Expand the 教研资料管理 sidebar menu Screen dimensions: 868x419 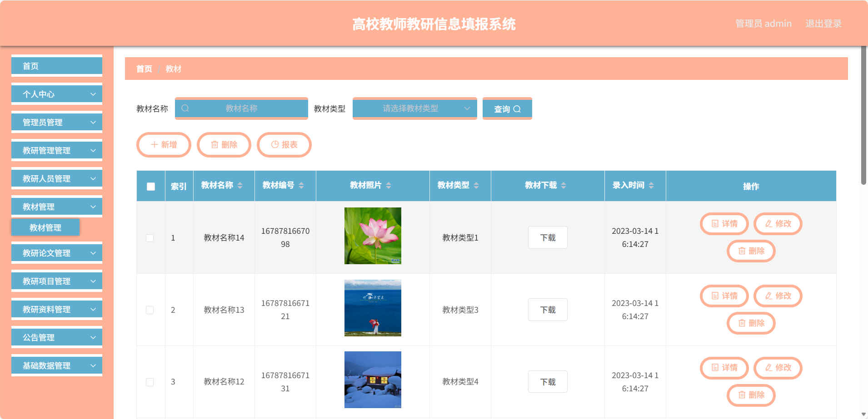click(x=57, y=309)
